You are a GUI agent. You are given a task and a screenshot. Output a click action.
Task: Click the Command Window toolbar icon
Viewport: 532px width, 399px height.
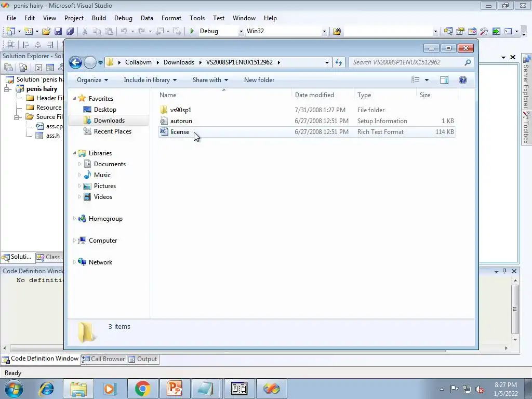click(x=508, y=31)
